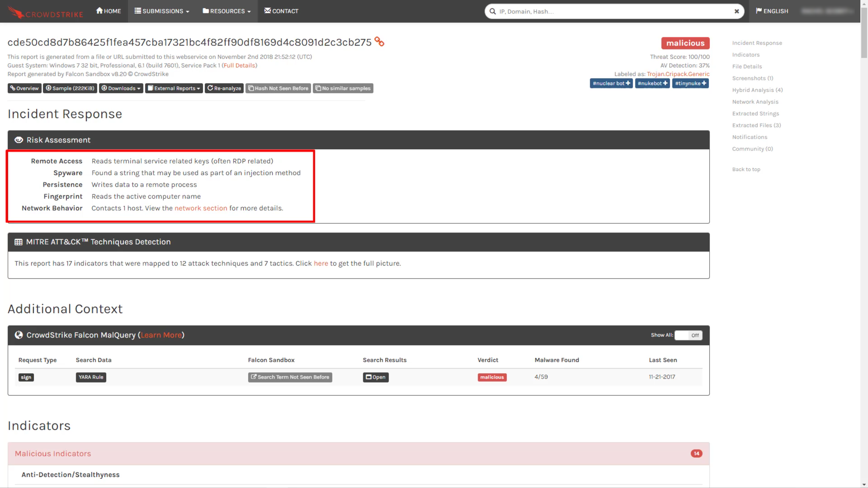The width and height of the screenshot is (868, 488).
Task: Click the Risk Assessment eye icon
Action: pos(19,140)
